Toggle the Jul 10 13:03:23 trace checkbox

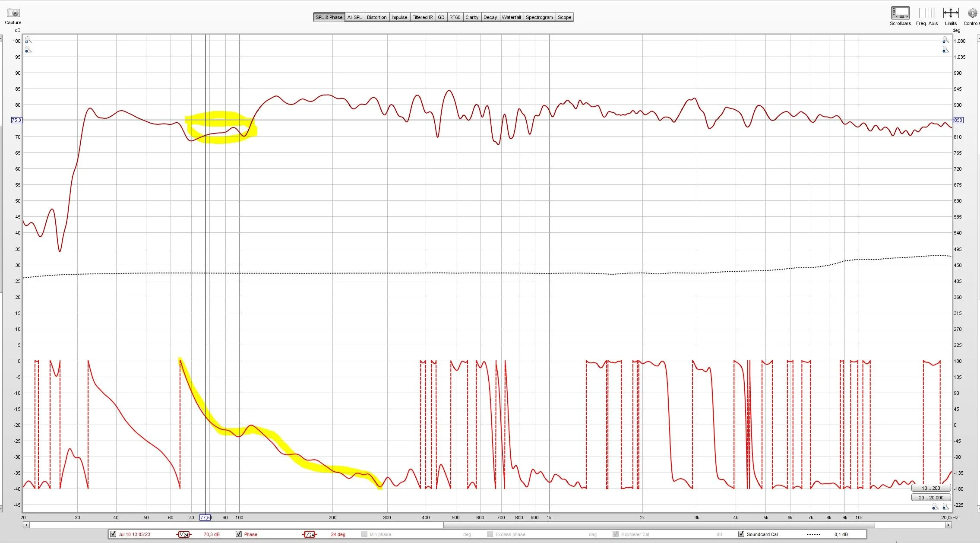[x=113, y=534]
